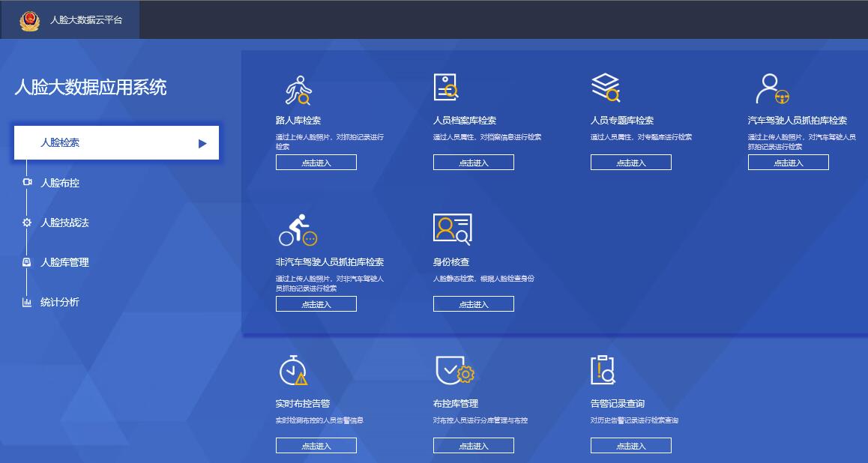The width and height of the screenshot is (868, 463).
Task: Click the shield gear icon for 布控库管理
Action: pyautogui.click(x=454, y=369)
